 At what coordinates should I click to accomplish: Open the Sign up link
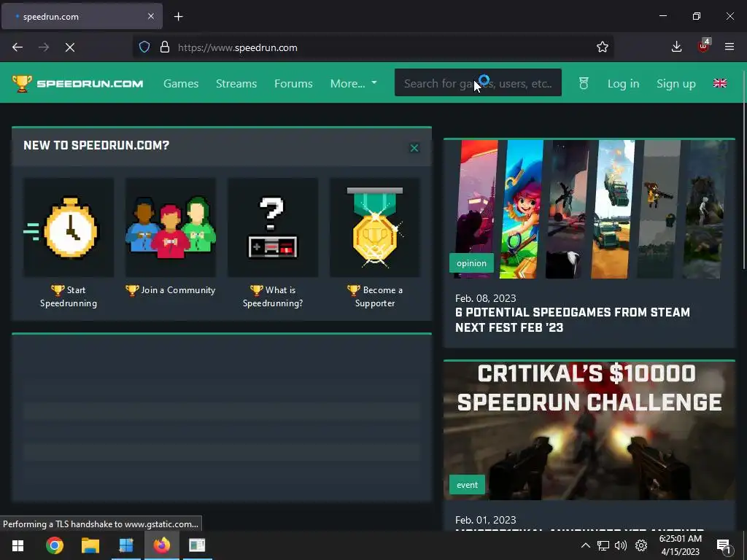point(676,83)
